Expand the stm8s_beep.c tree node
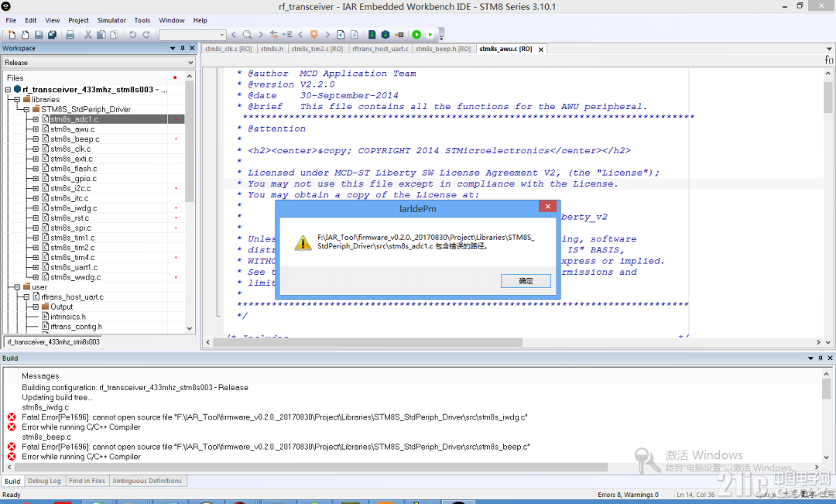This screenshot has width=836, height=504. (x=36, y=139)
